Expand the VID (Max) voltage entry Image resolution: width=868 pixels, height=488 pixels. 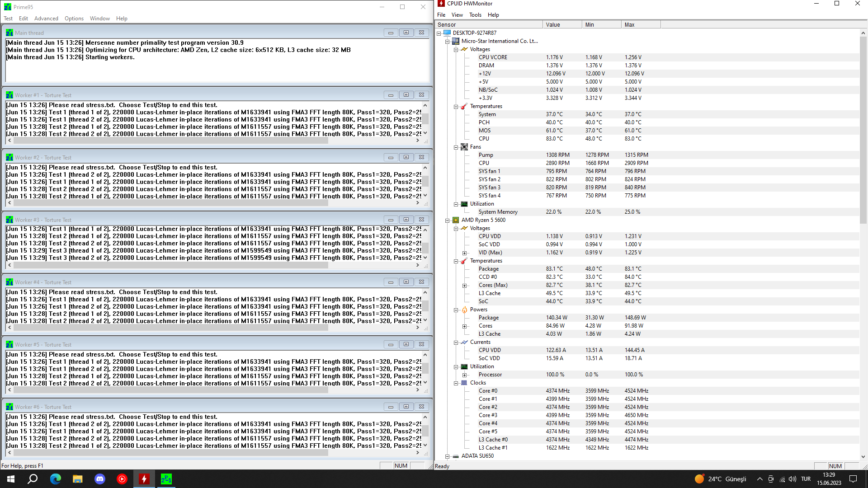point(464,253)
